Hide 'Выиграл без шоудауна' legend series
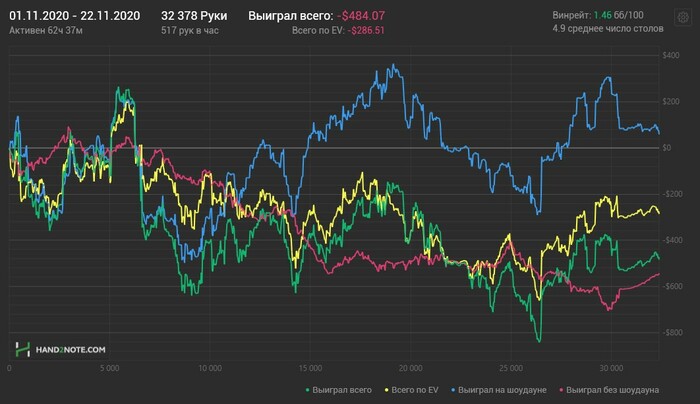 (614, 389)
